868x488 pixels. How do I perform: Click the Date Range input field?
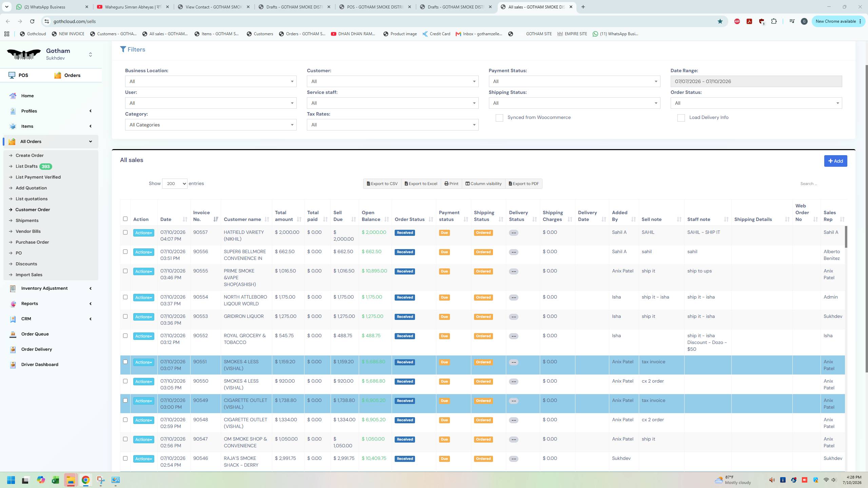pos(756,81)
